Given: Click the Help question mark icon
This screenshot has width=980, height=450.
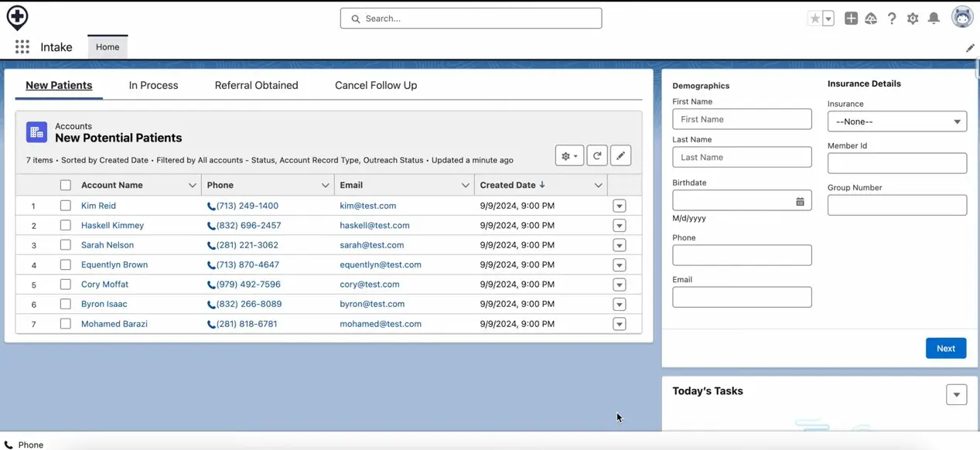Looking at the screenshot, I should click(x=892, y=18).
